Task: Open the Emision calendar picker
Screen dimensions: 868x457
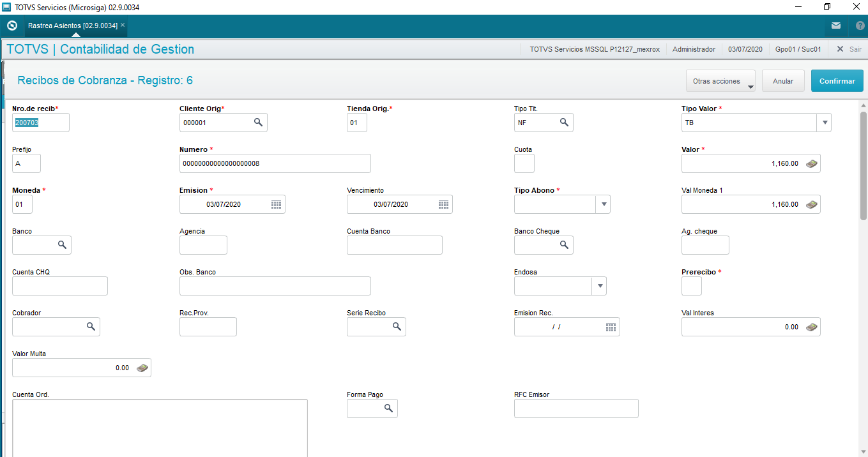Action: (276, 204)
